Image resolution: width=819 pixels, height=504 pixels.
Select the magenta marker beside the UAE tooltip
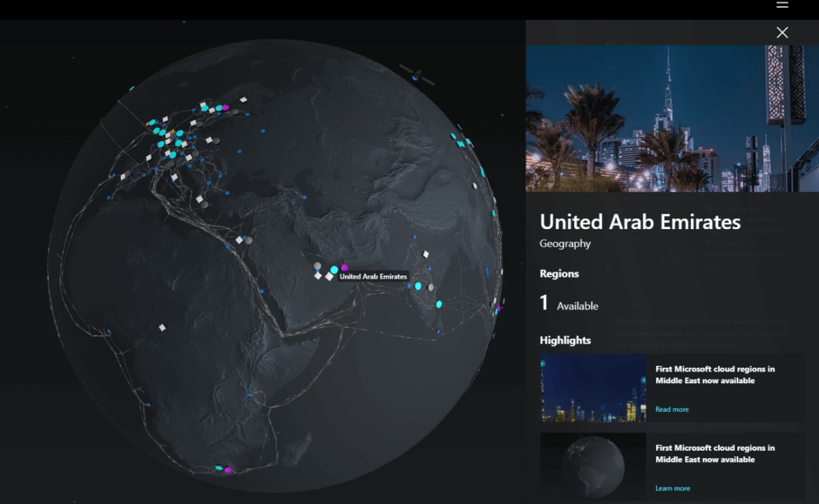tap(345, 268)
